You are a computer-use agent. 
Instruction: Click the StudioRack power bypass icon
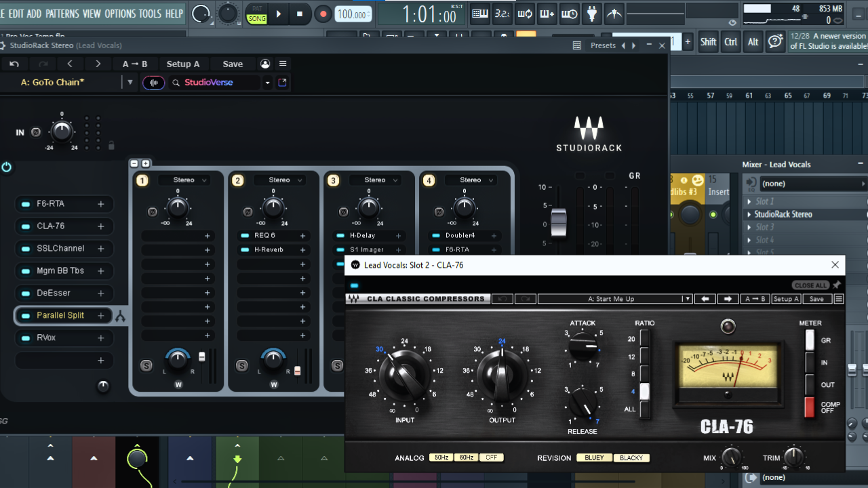(x=7, y=167)
